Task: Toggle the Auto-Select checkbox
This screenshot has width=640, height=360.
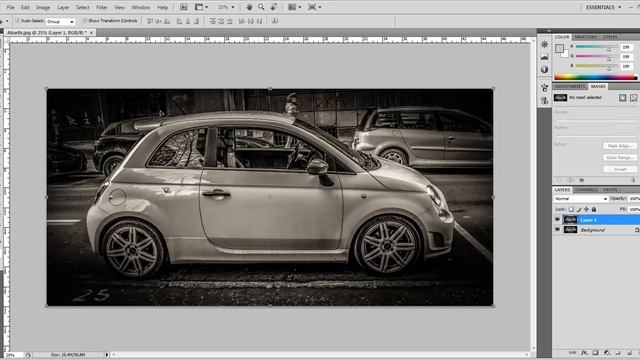Action: tap(18, 20)
